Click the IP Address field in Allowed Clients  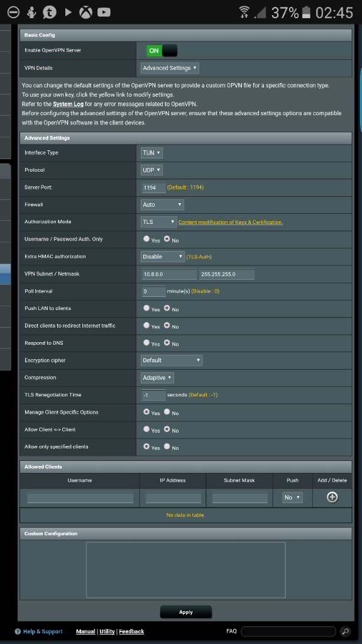[x=173, y=498]
